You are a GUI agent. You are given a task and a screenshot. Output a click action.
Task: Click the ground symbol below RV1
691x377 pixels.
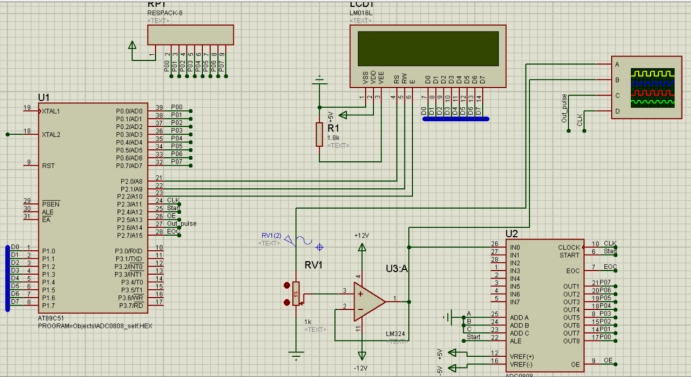296,355
